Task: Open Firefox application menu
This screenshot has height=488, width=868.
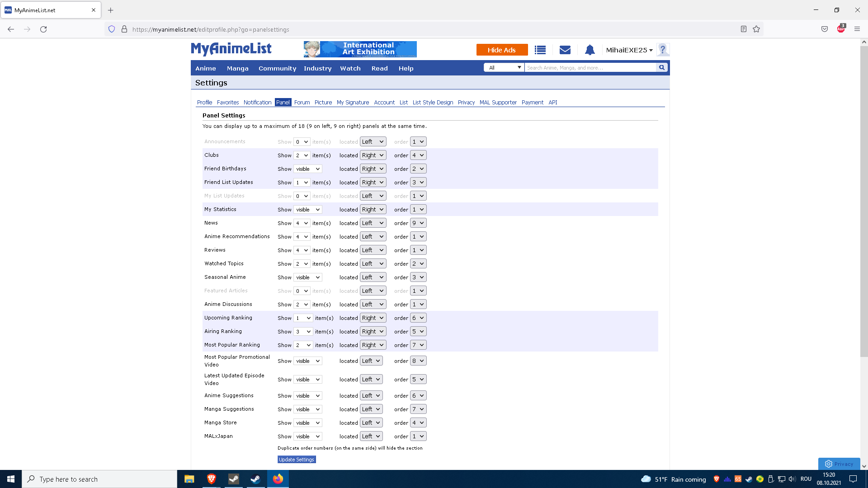Action: point(857,29)
